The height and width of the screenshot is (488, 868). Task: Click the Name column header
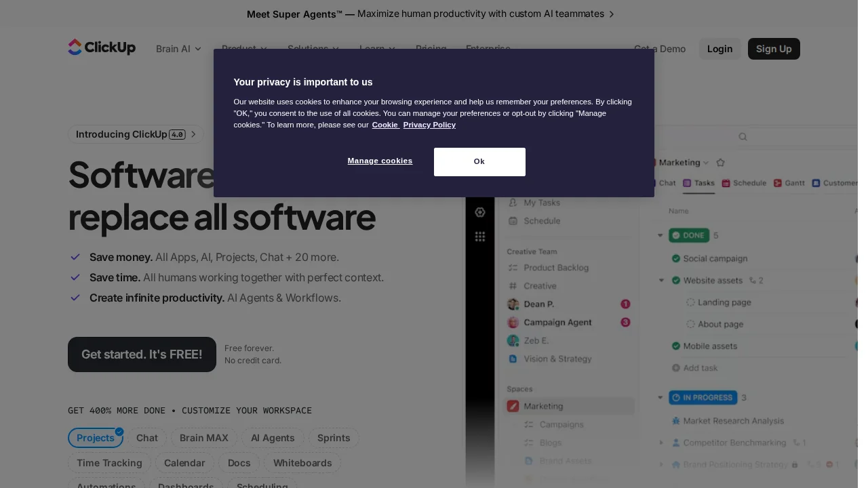pyautogui.click(x=678, y=211)
